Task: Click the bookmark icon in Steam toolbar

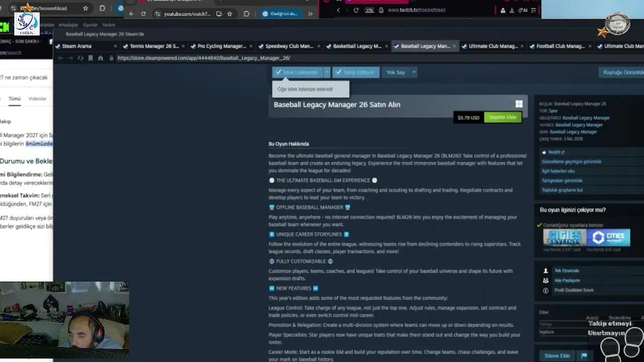Action: (91, 58)
